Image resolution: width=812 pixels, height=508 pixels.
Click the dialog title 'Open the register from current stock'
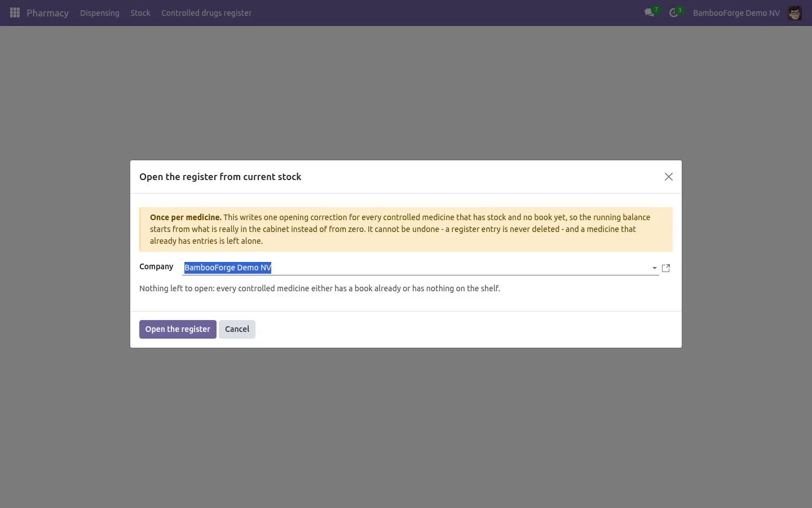tap(220, 177)
